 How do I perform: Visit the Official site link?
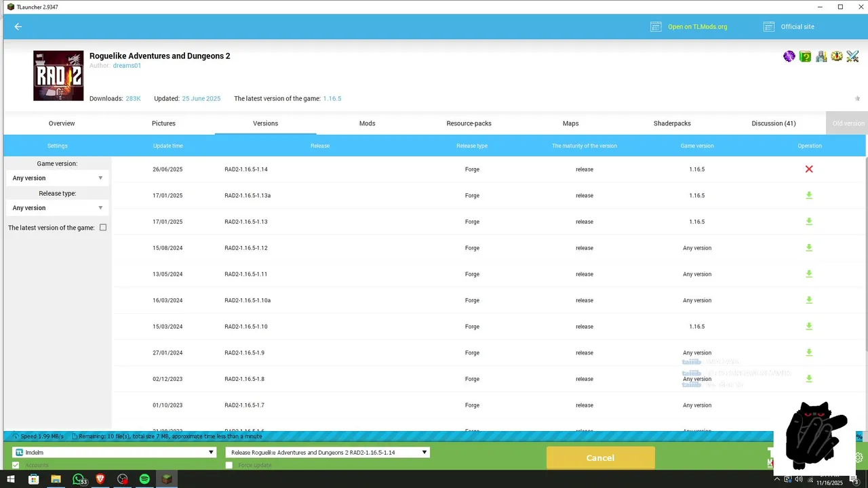pyautogui.click(x=797, y=26)
